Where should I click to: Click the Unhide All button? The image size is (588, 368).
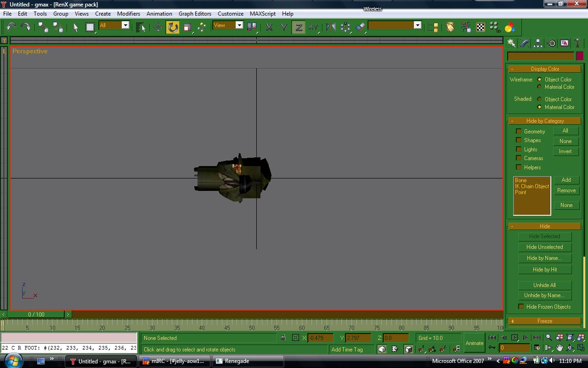tap(544, 285)
